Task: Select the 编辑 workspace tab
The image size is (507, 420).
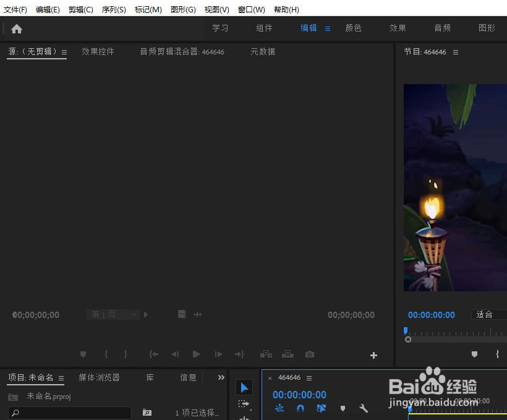Action: [x=309, y=28]
